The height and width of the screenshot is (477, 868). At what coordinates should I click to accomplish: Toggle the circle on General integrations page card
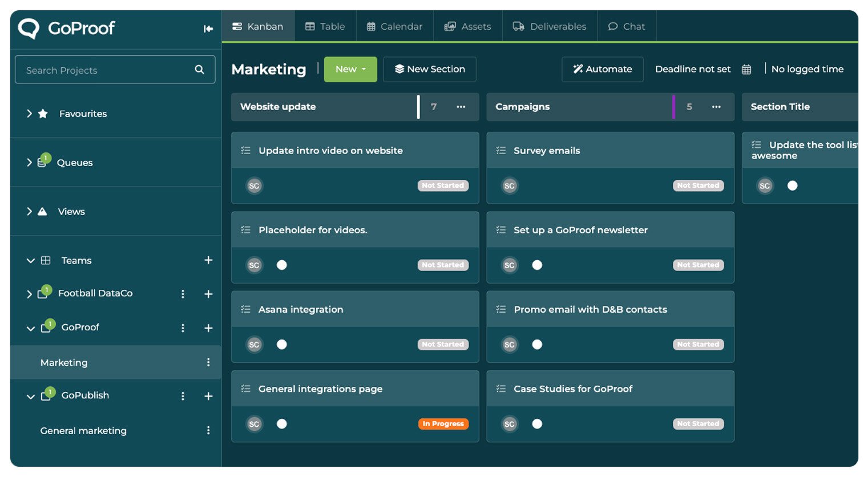click(x=281, y=423)
